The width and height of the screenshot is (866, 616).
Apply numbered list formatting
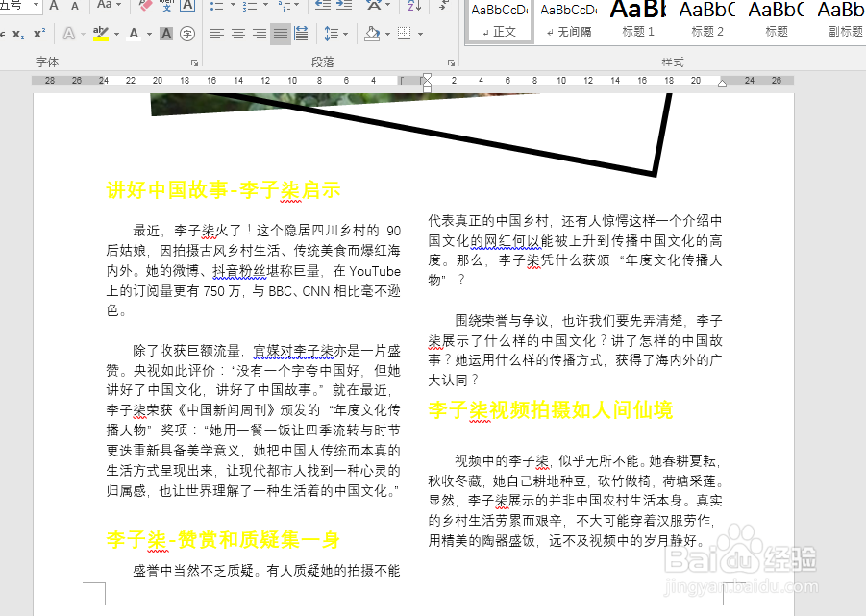(251, 7)
